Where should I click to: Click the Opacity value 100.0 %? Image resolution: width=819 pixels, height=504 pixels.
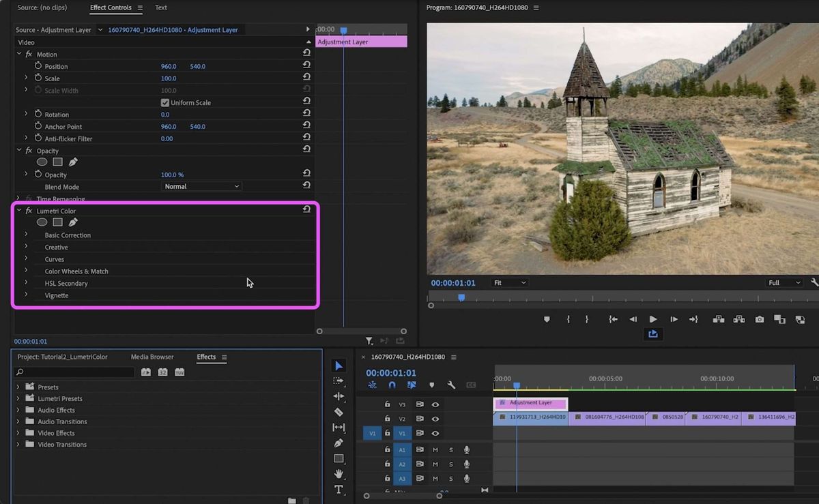(x=172, y=175)
